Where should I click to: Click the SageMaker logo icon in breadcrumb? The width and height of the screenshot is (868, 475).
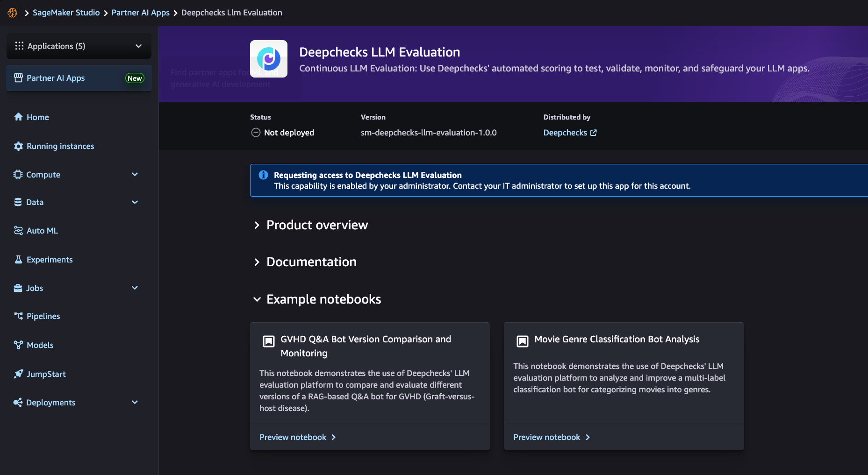pos(13,13)
